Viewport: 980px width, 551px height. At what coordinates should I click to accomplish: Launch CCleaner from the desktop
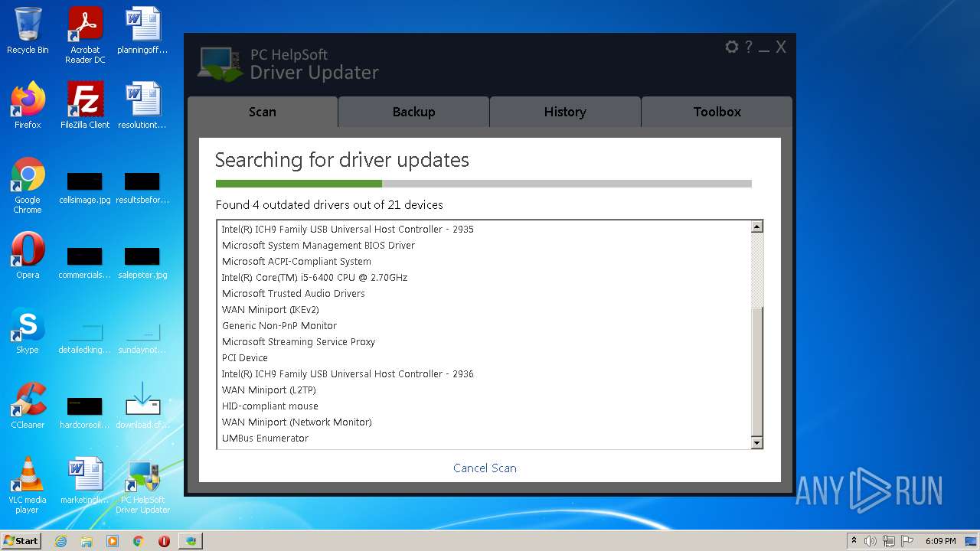[28, 406]
